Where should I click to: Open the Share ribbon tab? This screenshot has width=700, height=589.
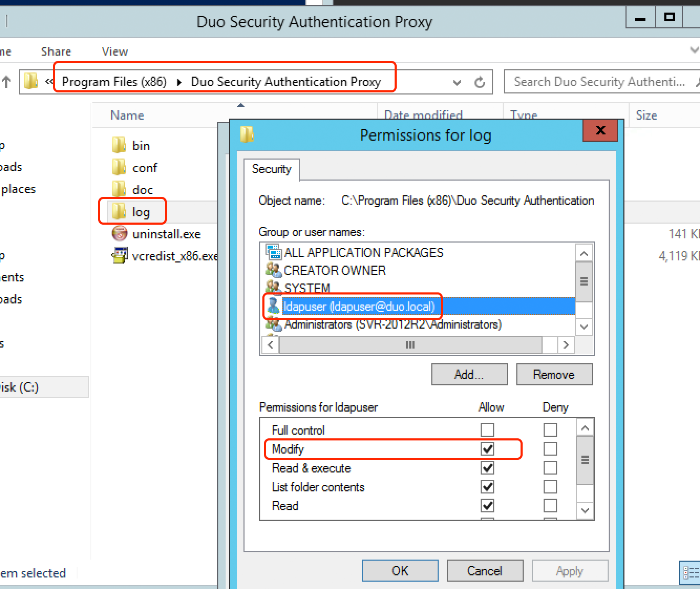[56, 51]
